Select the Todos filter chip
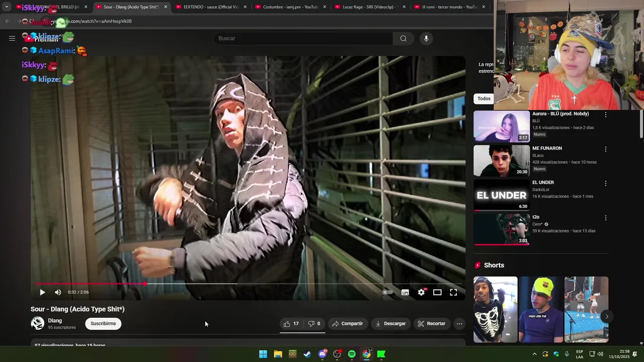This screenshot has height=362, width=644. (x=483, y=99)
